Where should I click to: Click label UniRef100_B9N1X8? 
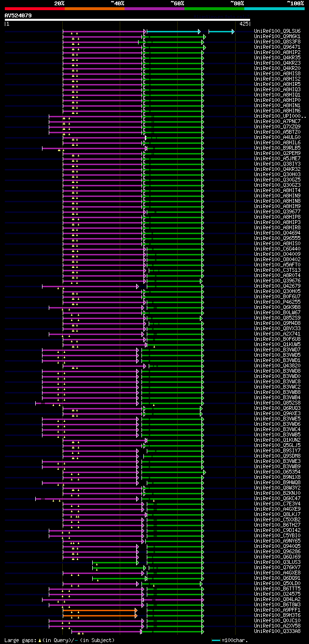click(x=277, y=477)
